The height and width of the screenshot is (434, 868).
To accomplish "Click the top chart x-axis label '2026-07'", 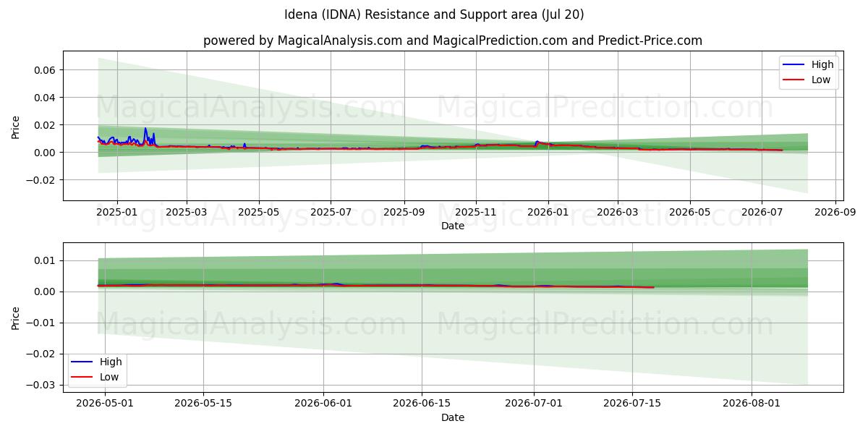I will [762, 212].
